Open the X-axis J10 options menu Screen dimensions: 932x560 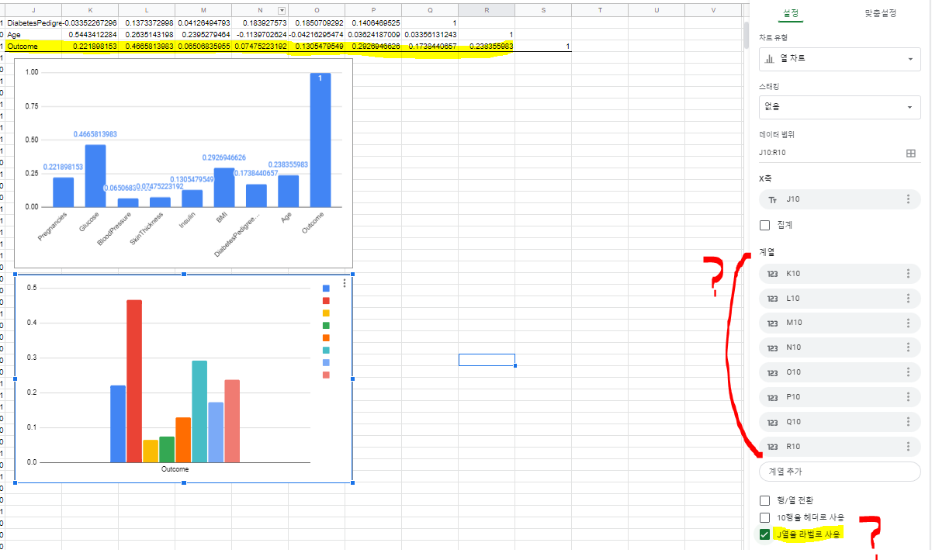[x=908, y=199]
